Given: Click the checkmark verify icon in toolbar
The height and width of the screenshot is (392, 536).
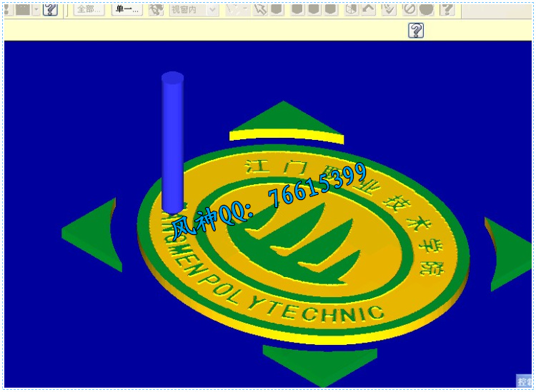Looking at the screenshot, I should point(388,9).
